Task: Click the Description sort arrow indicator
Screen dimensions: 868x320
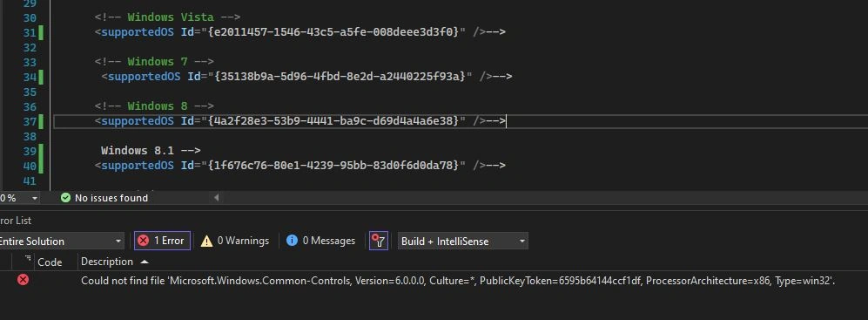Action: (144, 262)
